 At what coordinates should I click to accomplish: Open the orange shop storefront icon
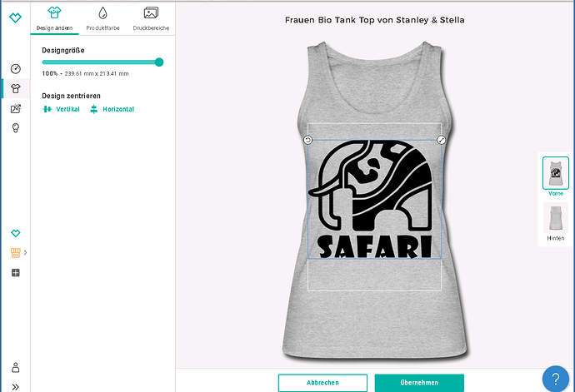15,253
